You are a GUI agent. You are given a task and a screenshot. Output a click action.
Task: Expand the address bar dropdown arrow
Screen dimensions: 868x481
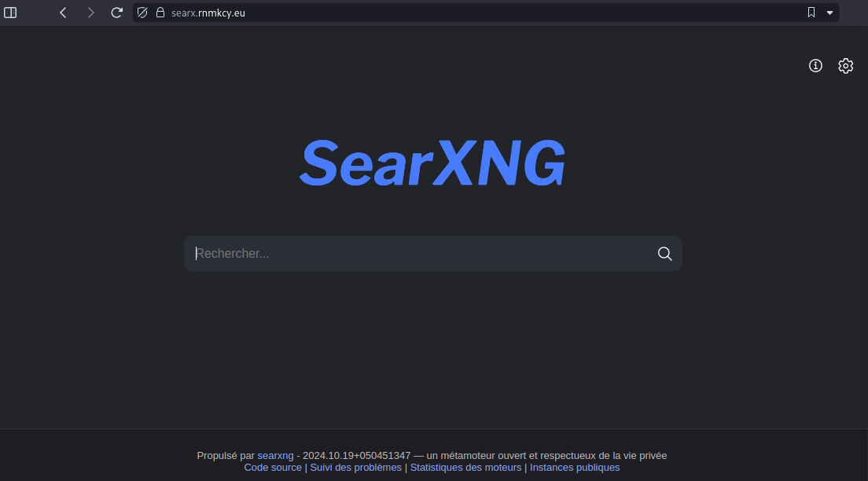tap(829, 13)
